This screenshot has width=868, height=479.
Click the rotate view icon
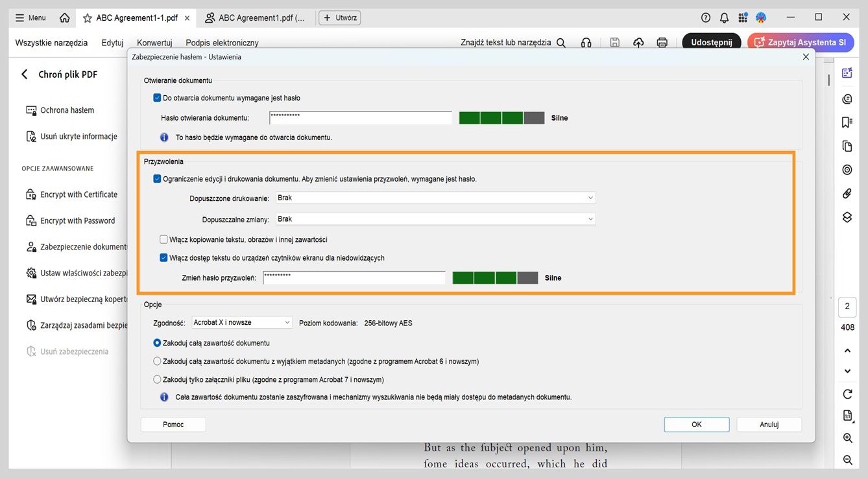pyautogui.click(x=847, y=394)
